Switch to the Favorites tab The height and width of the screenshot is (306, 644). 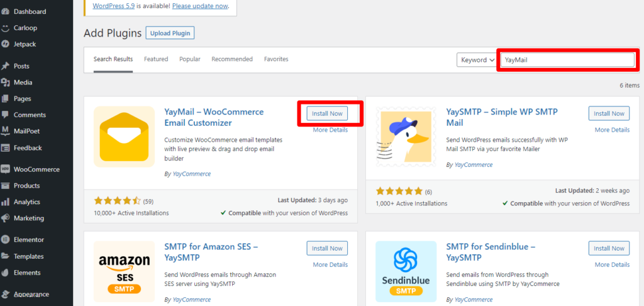(x=276, y=59)
